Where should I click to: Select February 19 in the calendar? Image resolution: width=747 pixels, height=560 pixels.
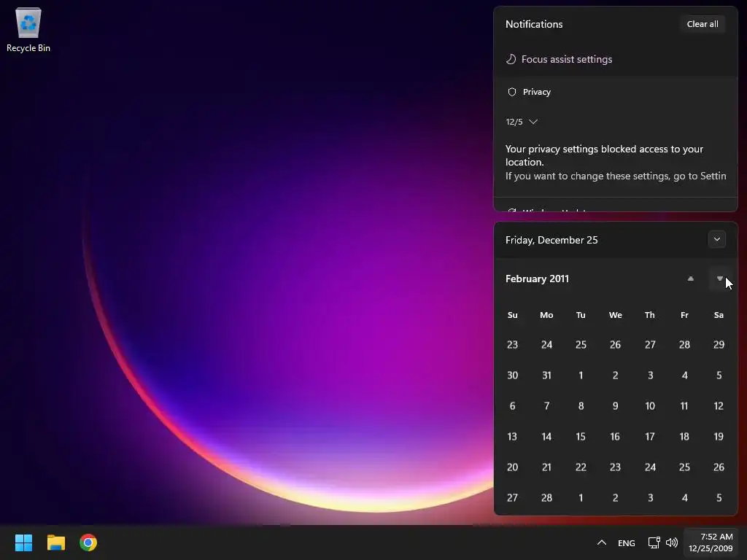(x=719, y=436)
